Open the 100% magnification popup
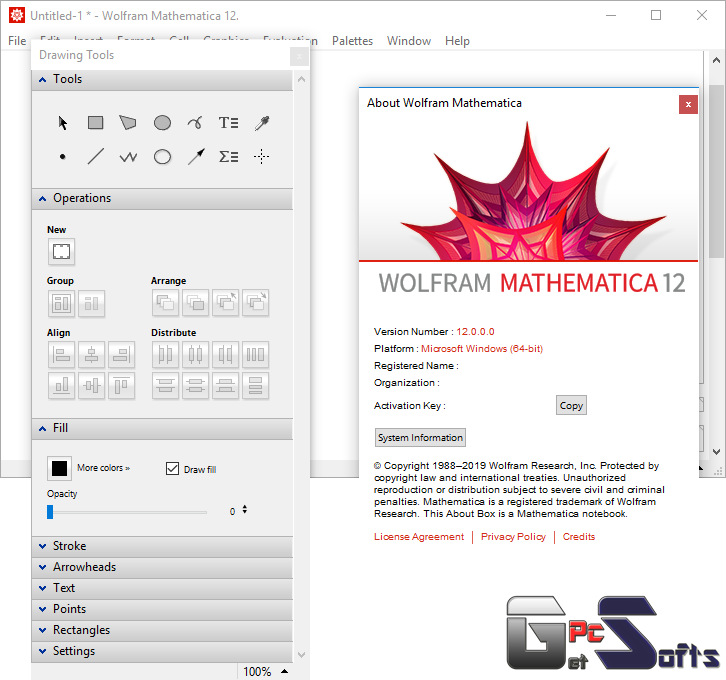Image resolution: width=726 pixels, height=680 pixels. pos(265,672)
